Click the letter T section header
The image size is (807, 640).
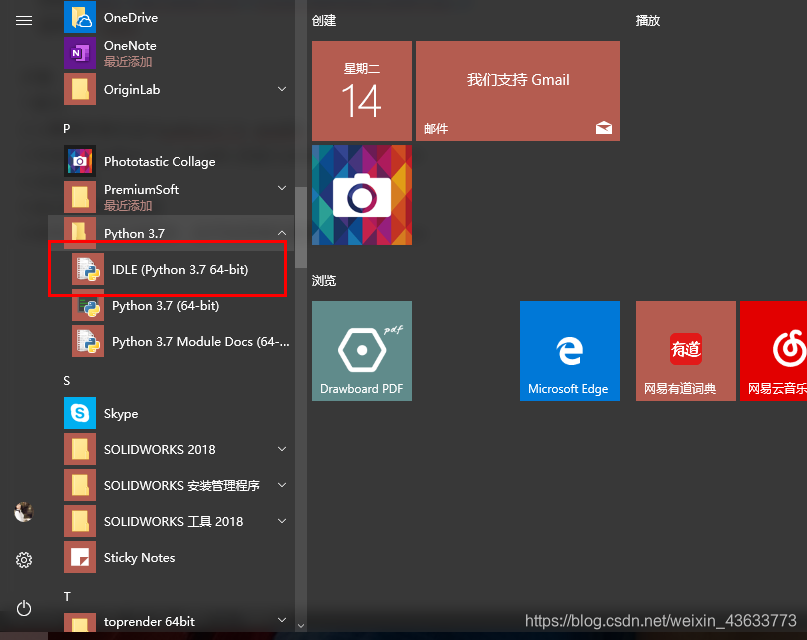coord(66,597)
